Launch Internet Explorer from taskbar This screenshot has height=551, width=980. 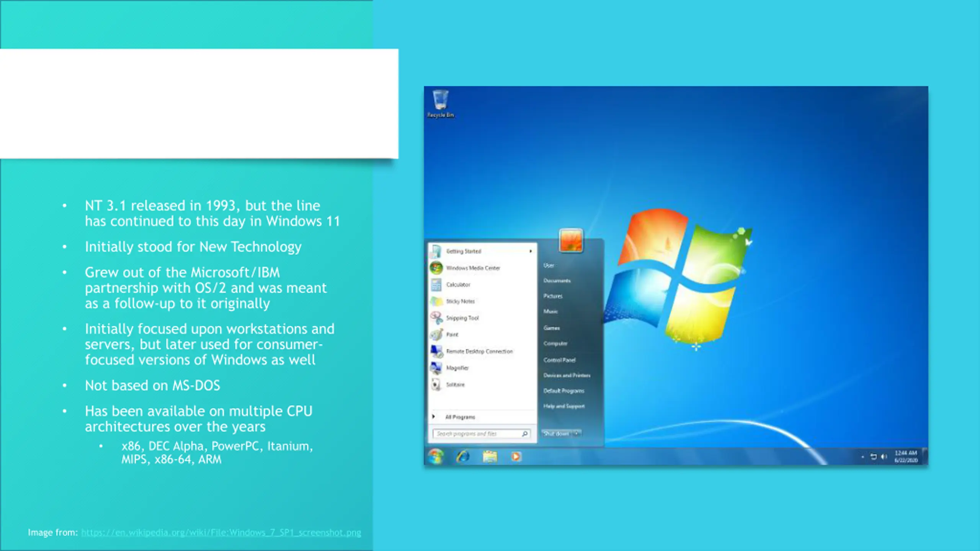463,456
